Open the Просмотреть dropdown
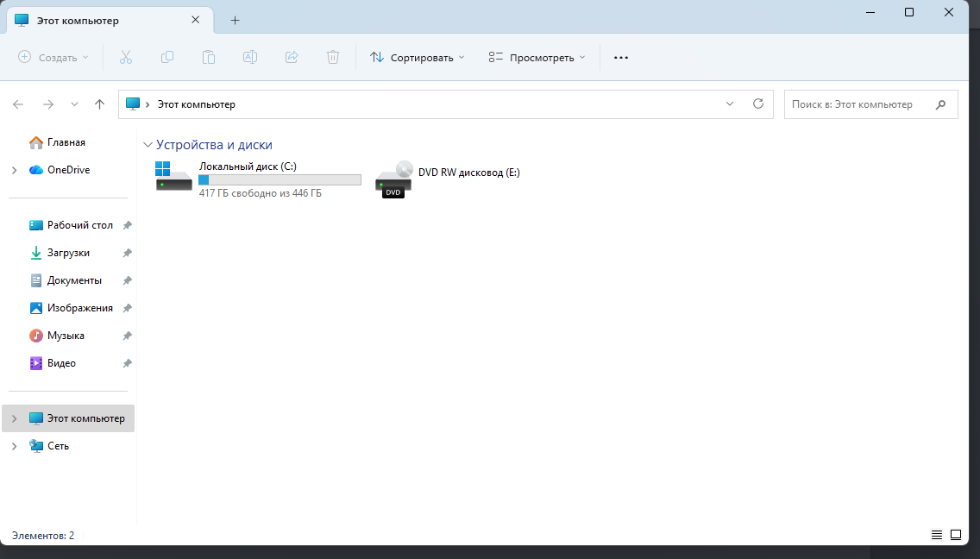This screenshot has width=980, height=559. (x=537, y=58)
